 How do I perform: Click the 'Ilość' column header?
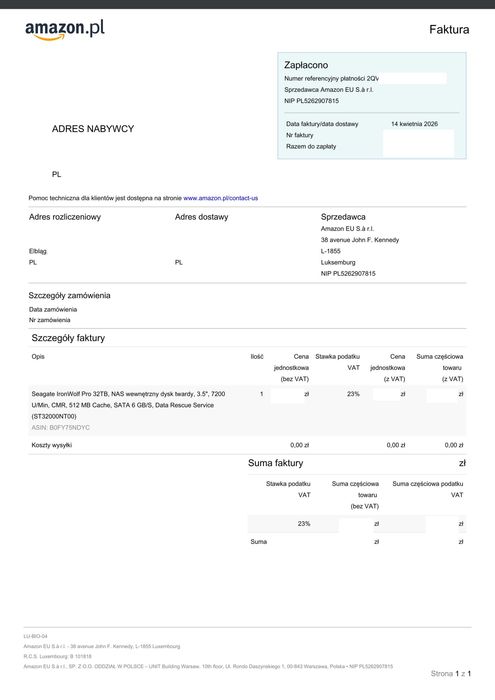pyautogui.click(x=257, y=357)
